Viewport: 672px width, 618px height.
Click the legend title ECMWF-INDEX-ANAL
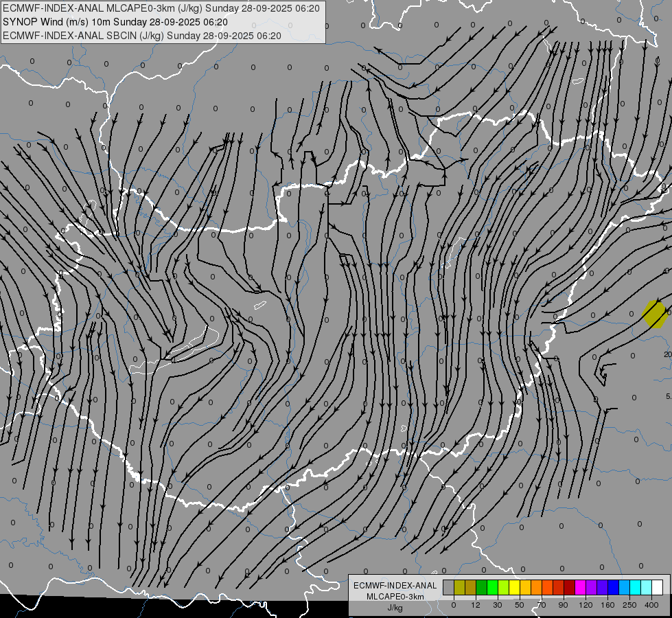(395, 586)
